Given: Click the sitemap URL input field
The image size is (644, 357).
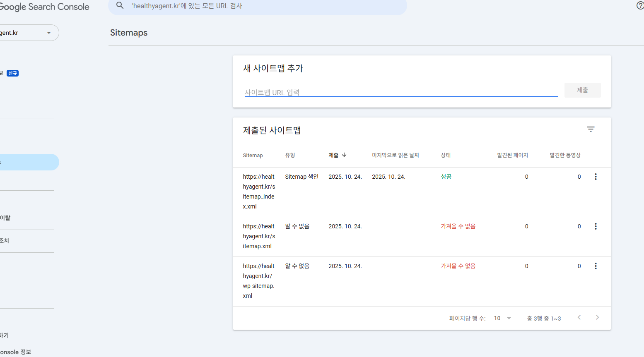Looking at the screenshot, I should point(400,92).
